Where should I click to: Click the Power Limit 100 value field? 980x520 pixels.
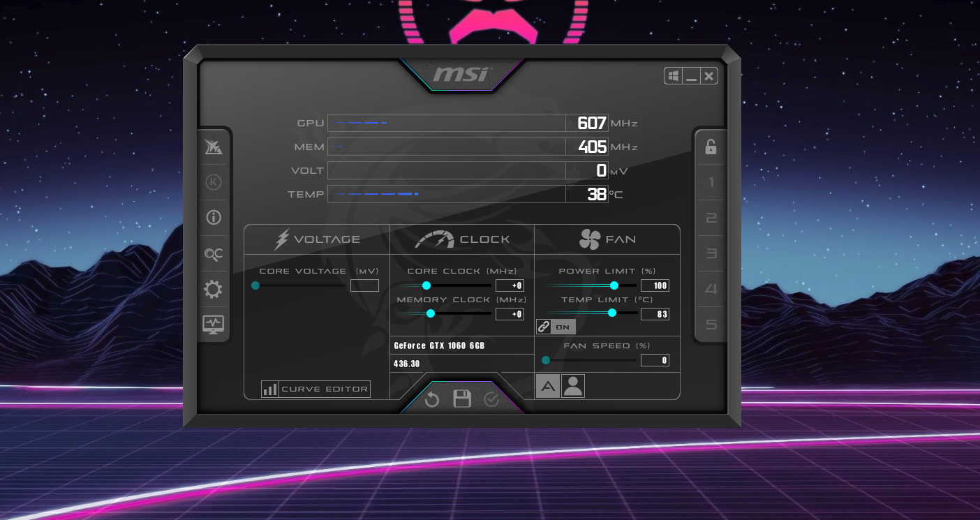click(x=655, y=285)
